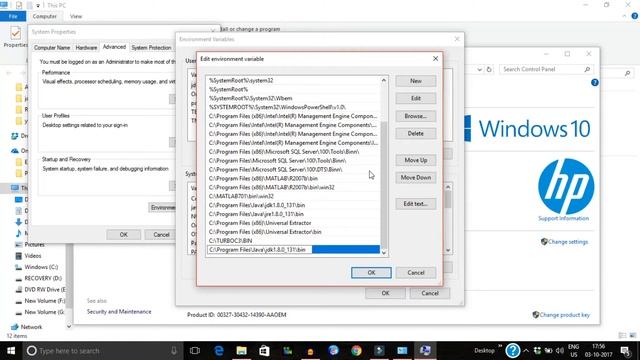Click the Move Up button
Image resolution: width=640 pixels, height=360 pixels.
416,160
